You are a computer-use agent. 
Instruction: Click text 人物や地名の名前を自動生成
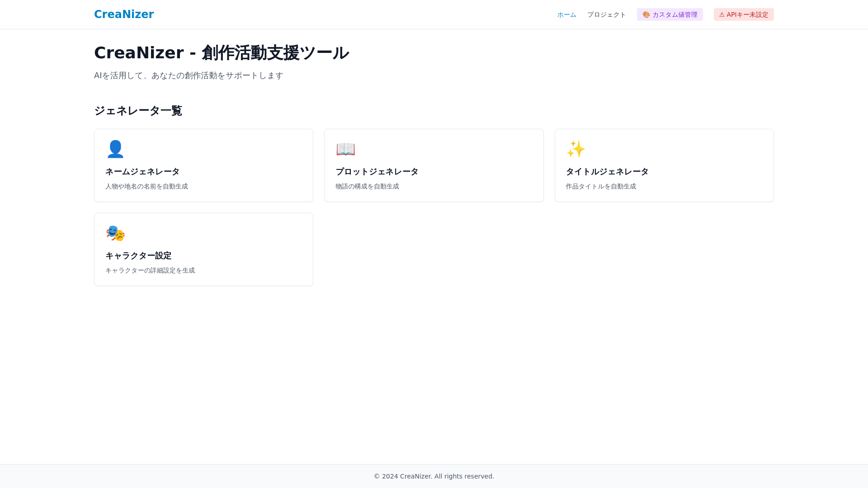click(146, 186)
